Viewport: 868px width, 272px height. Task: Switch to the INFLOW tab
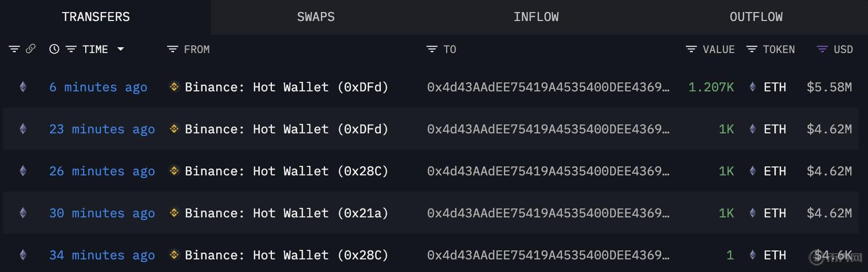pos(536,17)
